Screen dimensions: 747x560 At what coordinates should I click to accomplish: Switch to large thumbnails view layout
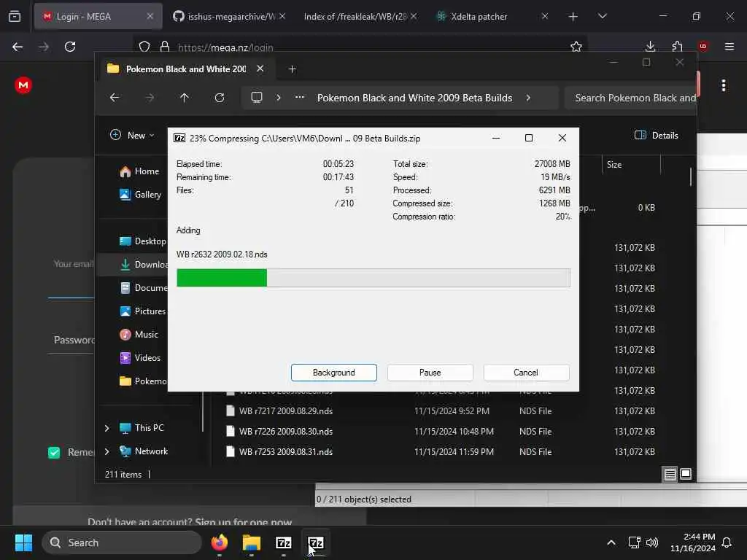[x=686, y=474]
